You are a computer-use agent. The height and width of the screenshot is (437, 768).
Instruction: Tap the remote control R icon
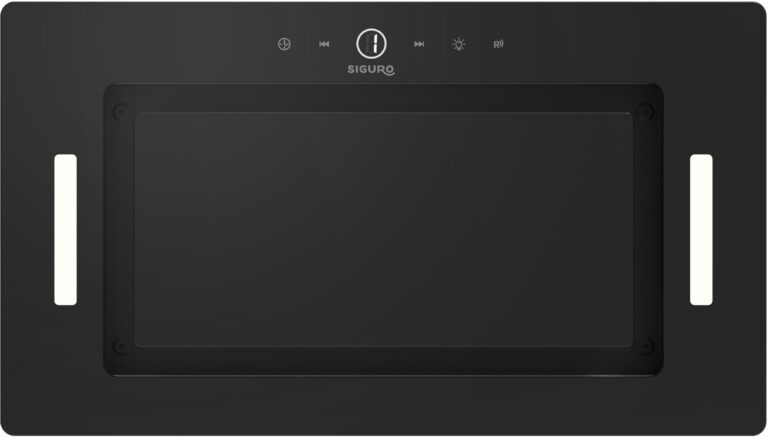point(498,44)
